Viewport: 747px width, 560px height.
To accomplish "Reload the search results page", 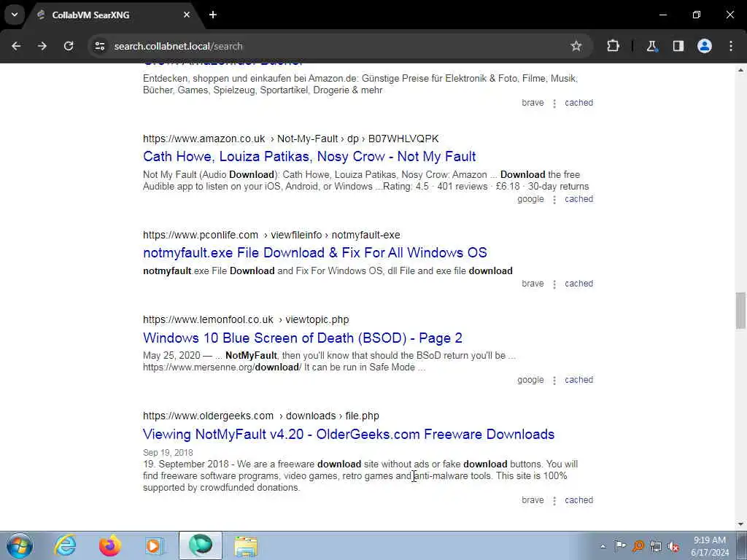I will click(69, 46).
